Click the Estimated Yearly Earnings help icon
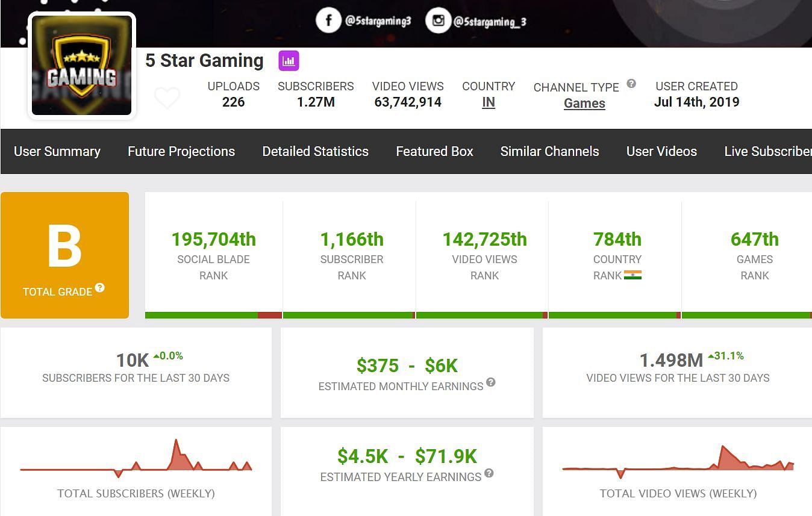The image size is (812, 516). point(489,473)
